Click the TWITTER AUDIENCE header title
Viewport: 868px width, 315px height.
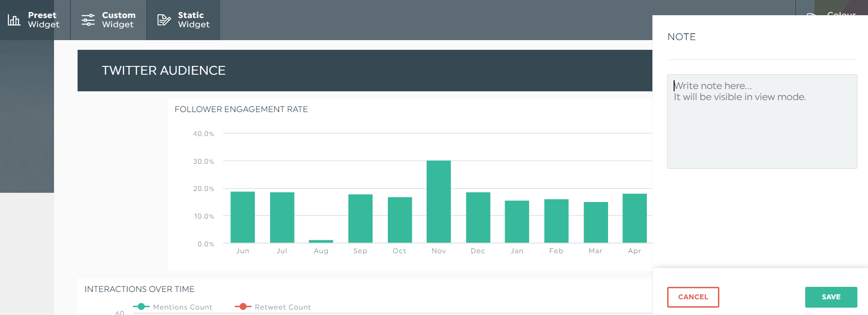point(163,70)
